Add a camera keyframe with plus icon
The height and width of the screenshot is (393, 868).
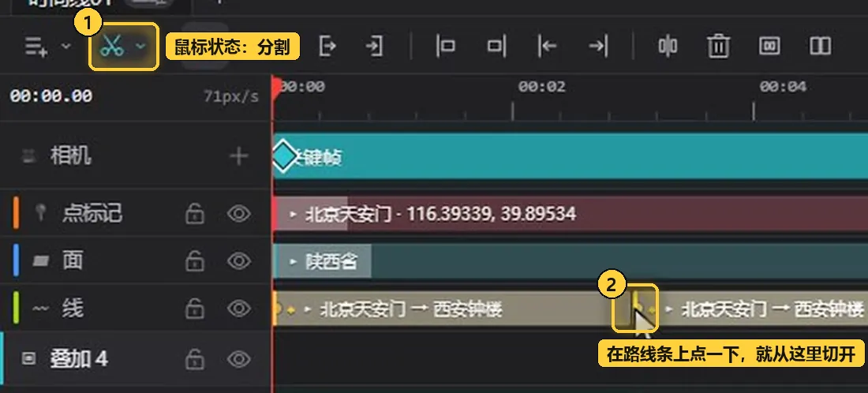(238, 156)
